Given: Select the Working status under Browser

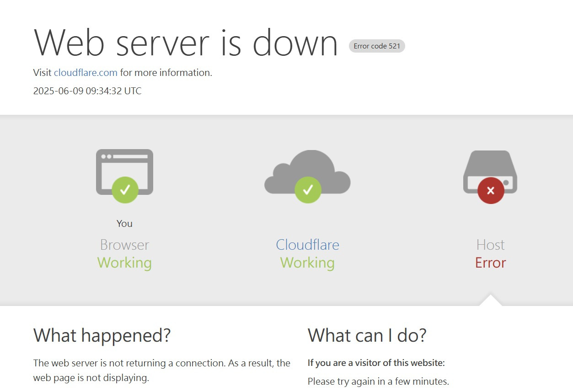Looking at the screenshot, I should (x=124, y=263).
